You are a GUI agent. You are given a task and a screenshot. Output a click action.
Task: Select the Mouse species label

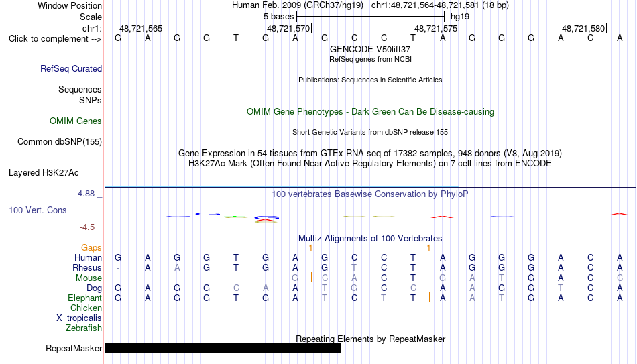[89, 278]
